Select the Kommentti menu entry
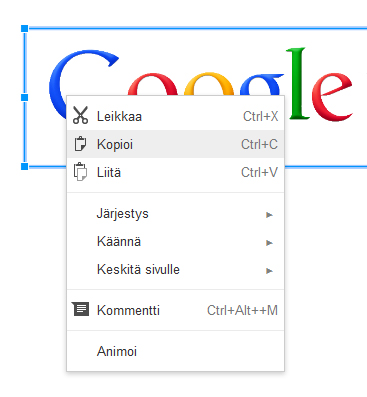Image resolution: width=367 pixels, height=397 pixels. (x=176, y=310)
